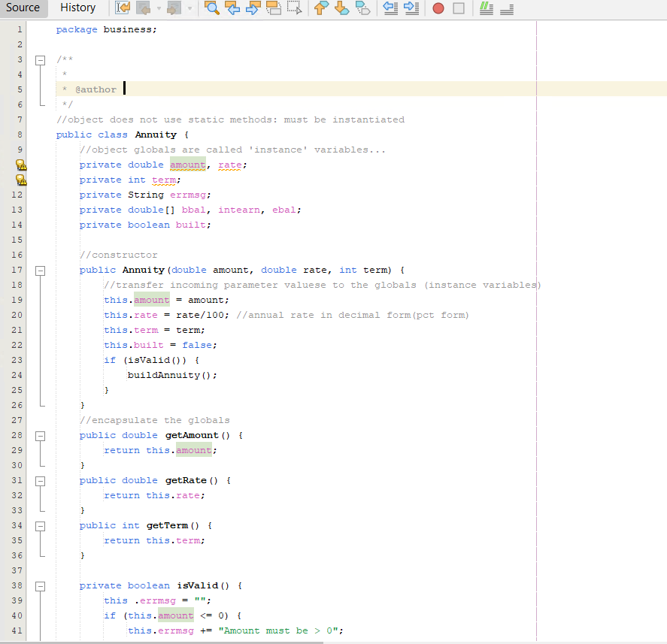Open the dropdown arrow beside the Back button
This screenshot has width=667, height=644.
coord(159,8)
